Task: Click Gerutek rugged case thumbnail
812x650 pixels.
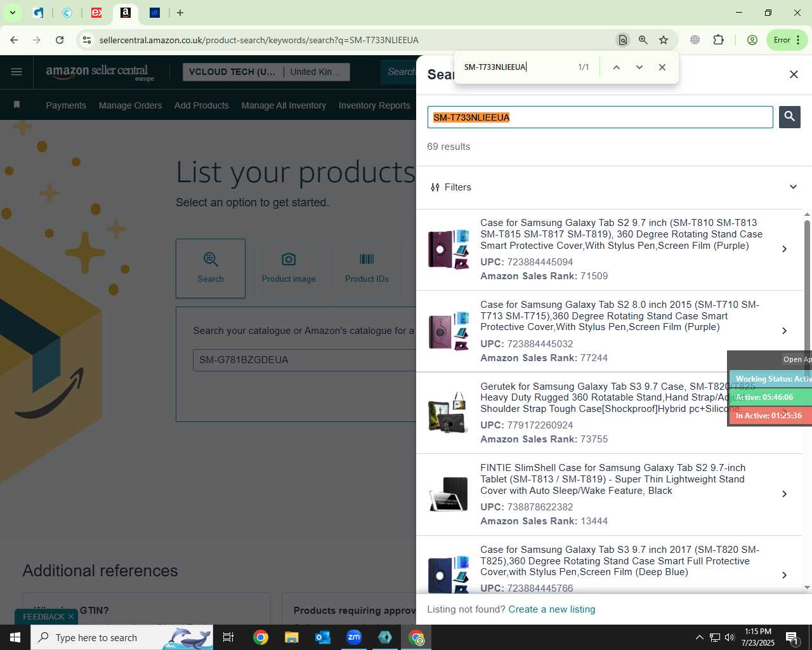Action: (449, 413)
